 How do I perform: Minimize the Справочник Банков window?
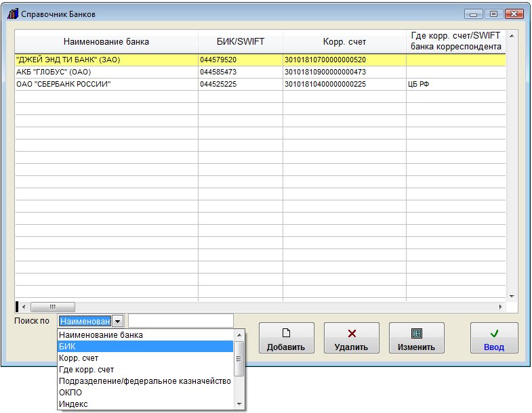[474, 14]
